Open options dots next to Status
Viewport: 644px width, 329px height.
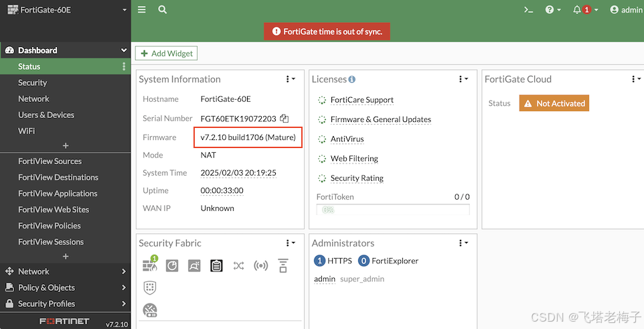coord(124,66)
